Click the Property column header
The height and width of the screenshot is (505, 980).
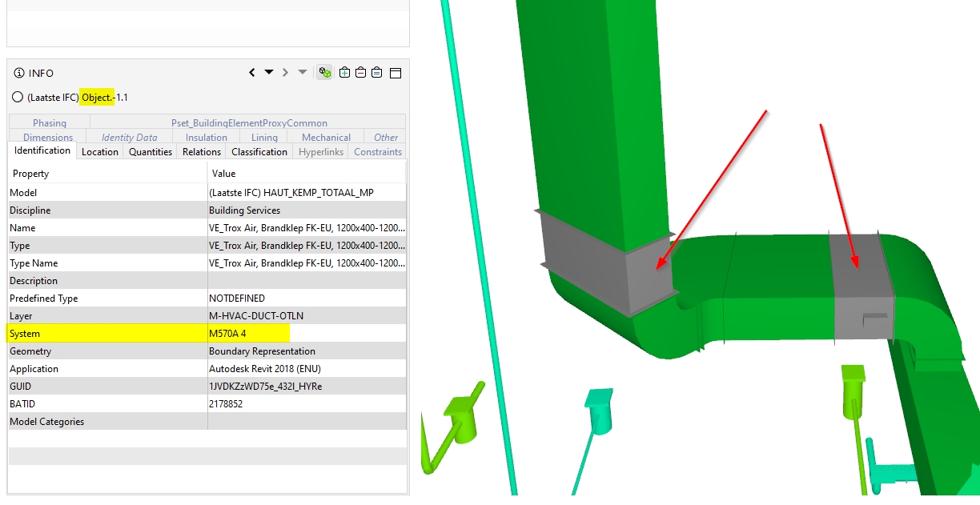(107, 173)
